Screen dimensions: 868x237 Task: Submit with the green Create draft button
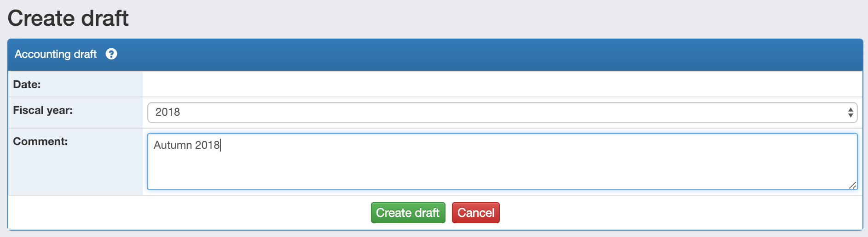coord(408,213)
